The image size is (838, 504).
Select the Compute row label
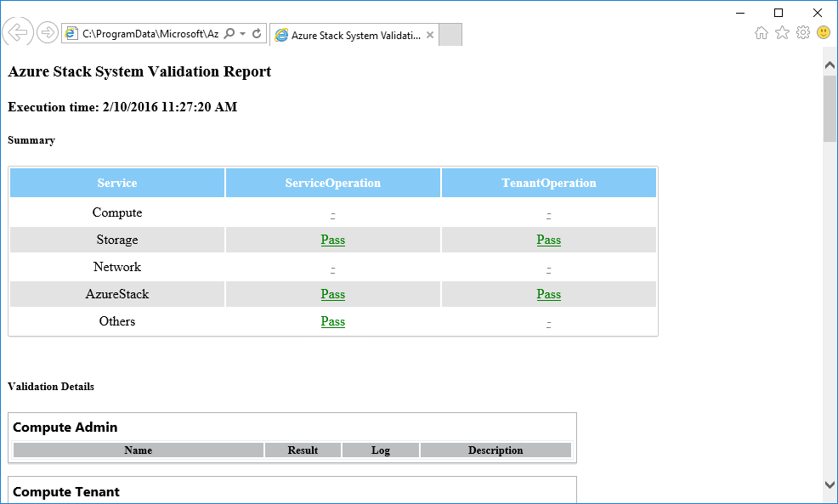tap(117, 212)
